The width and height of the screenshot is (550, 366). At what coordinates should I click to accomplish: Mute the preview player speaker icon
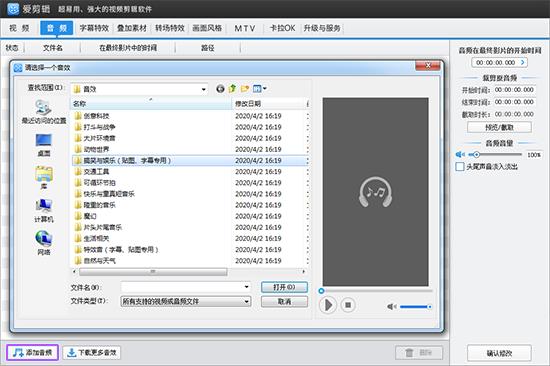[x=391, y=307]
